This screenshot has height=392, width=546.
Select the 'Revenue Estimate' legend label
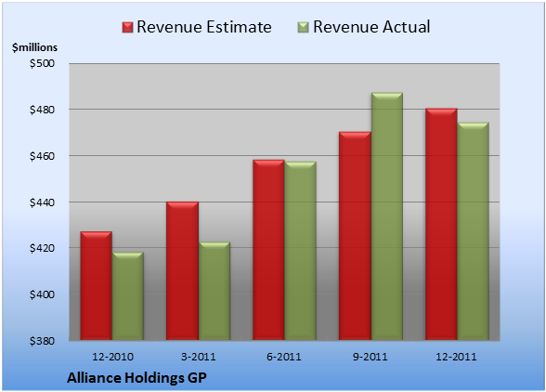pos(204,27)
